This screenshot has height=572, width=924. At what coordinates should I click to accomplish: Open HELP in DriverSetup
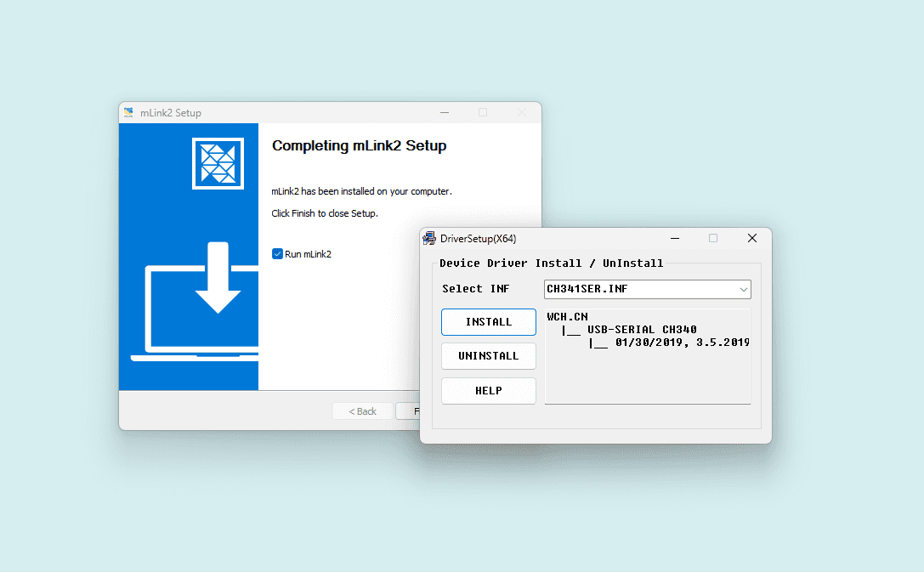[488, 391]
